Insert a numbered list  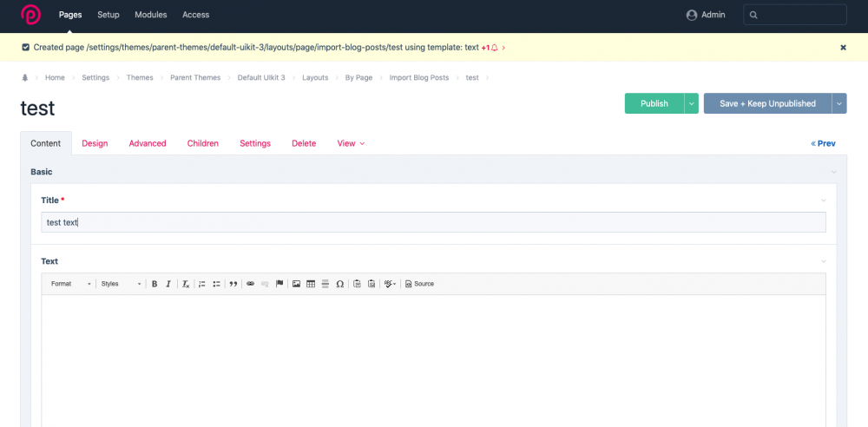(202, 284)
